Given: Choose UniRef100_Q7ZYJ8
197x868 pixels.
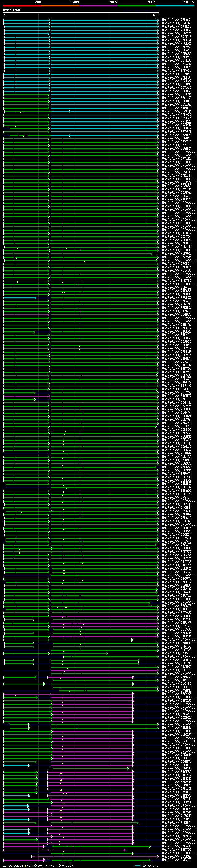Looking at the screenshot, I should (x=176, y=145).
